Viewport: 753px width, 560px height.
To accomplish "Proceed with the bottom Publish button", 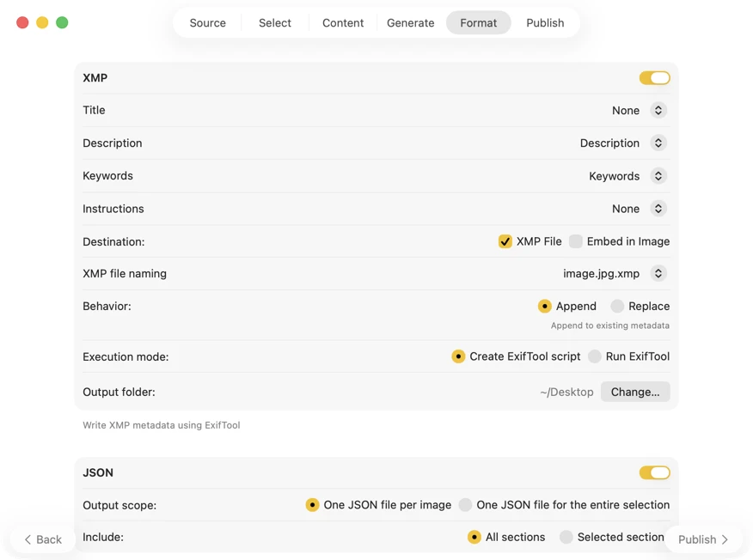I will click(x=703, y=539).
